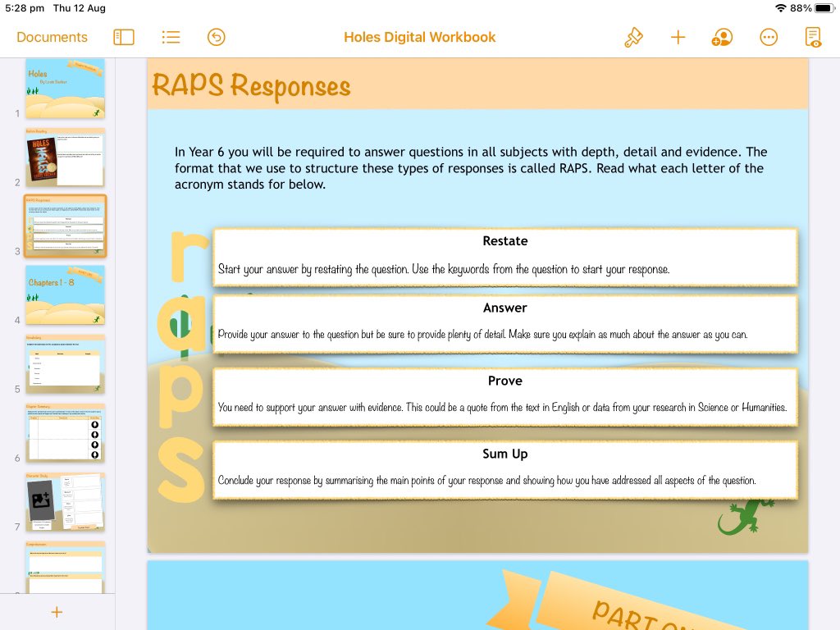Select page 4 Chapters 1-8 thumbnail
The height and width of the screenshot is (630, 840).
click(66, 295)
